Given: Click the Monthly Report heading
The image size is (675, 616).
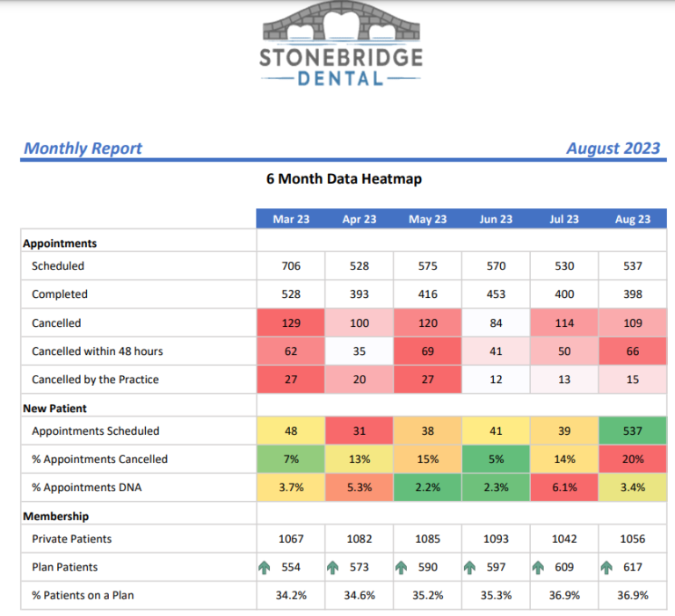Looking at the screenshot, I should [83, 149].
